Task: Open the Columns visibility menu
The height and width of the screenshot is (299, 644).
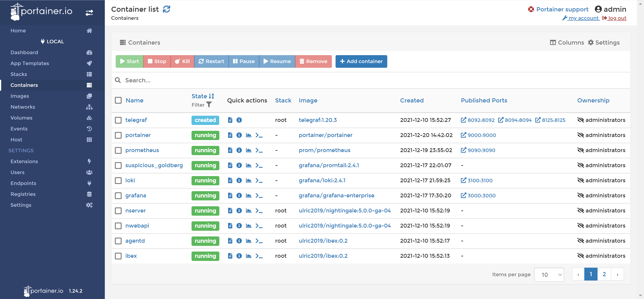Action: (567, 42)
